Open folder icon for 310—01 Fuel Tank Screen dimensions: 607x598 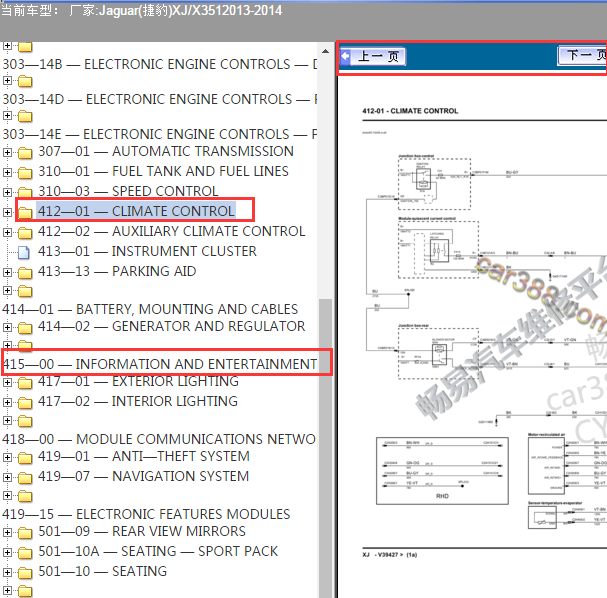25,173
